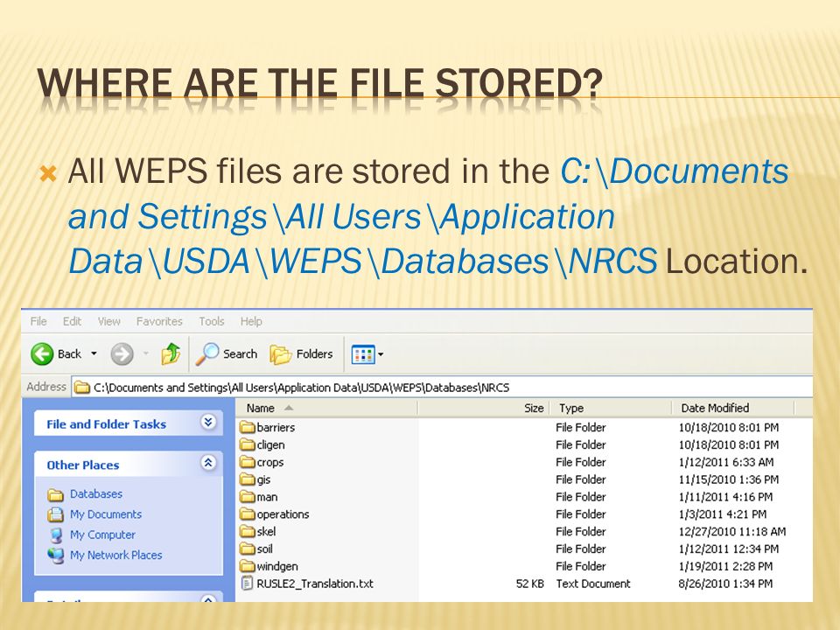The height and width of the screenshot is (630, 840).
Task: Open the View menu
Action: click(x=108, y=321)
